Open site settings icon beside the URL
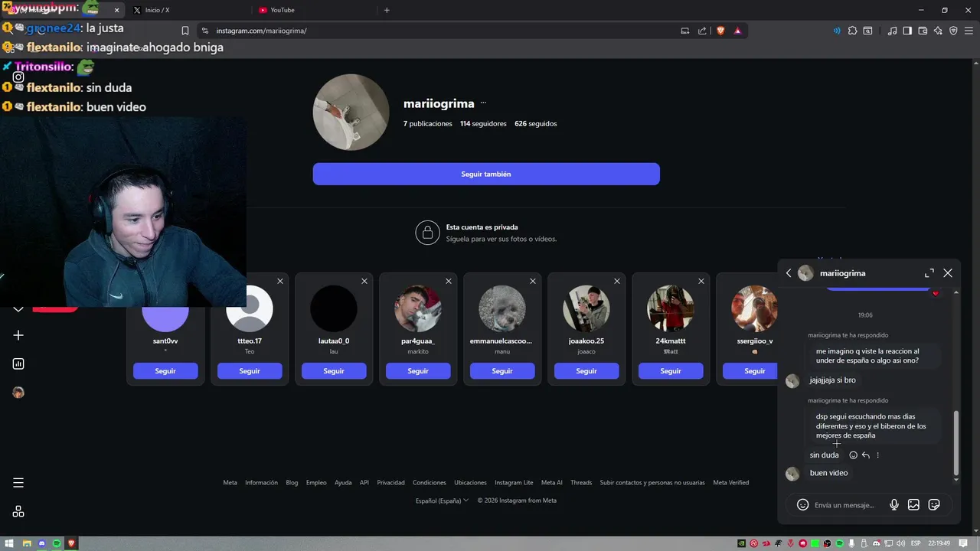Screen dimensions: 980x551 (204, 31)
